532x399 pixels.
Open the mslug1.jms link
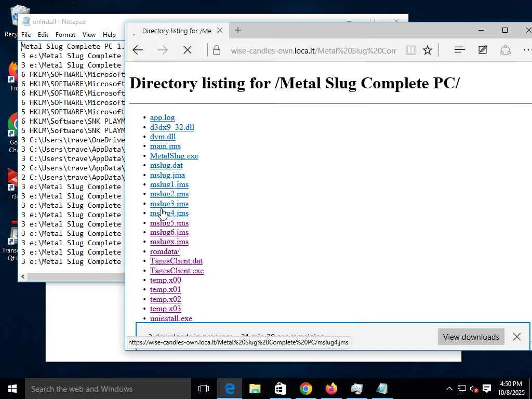169,184
